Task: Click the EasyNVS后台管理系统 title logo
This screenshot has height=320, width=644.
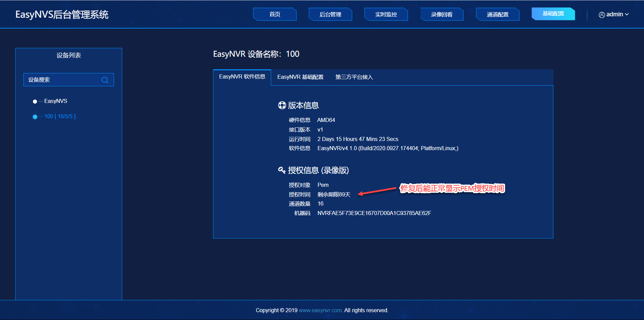Action: coord(62,15)
